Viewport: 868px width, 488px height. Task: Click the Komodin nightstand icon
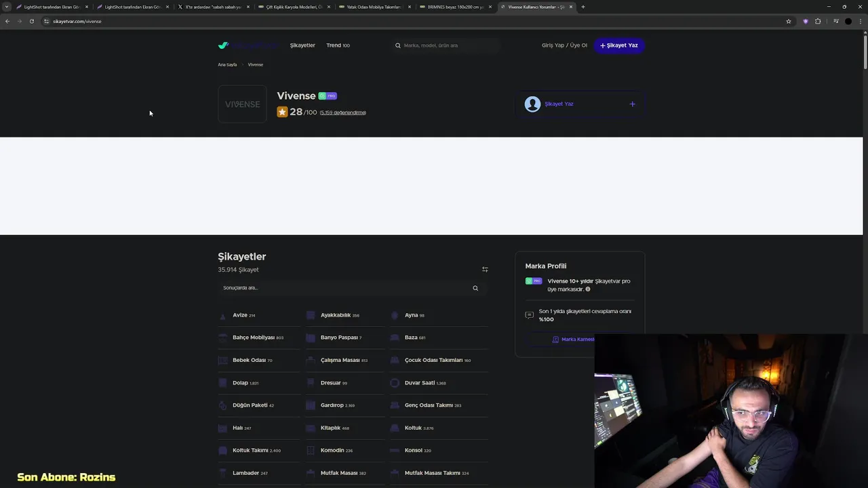[311, 450]
